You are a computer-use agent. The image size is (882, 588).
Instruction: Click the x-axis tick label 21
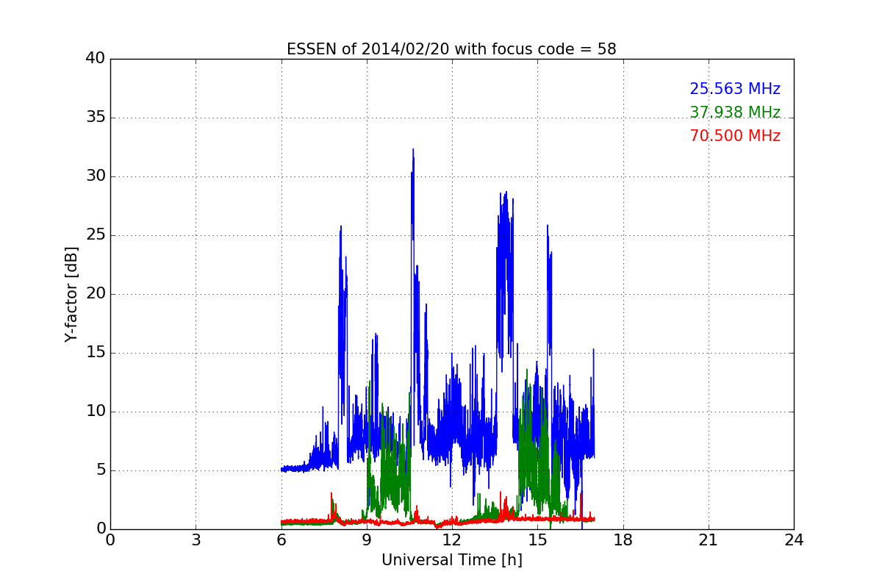[709, 540]
